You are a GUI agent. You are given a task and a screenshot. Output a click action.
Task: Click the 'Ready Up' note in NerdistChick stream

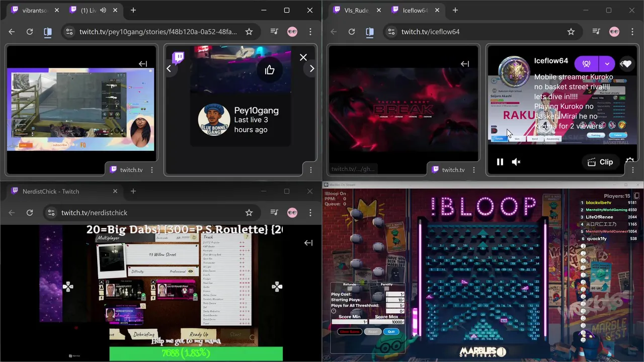tap(199, 334)
